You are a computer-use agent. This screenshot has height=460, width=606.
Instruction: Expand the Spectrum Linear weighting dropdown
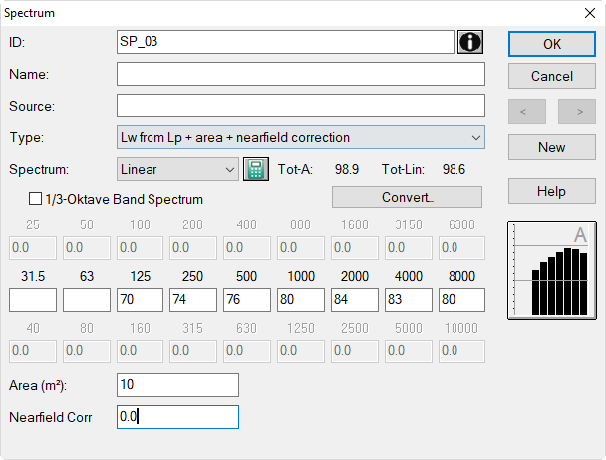[x=178, y=169]
